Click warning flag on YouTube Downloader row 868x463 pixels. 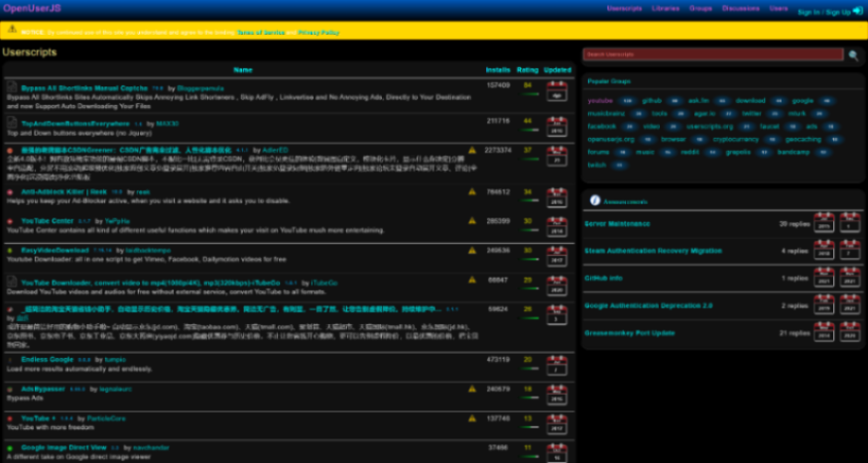point(472,280)
